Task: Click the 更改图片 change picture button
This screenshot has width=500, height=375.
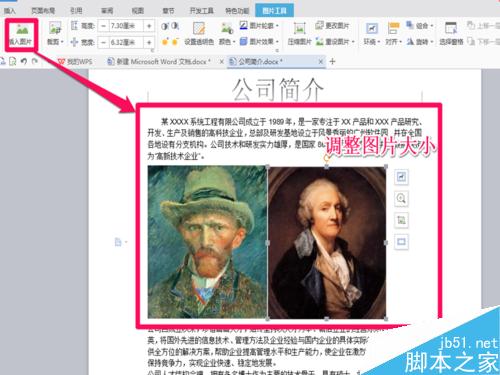Action: [332, 26]
